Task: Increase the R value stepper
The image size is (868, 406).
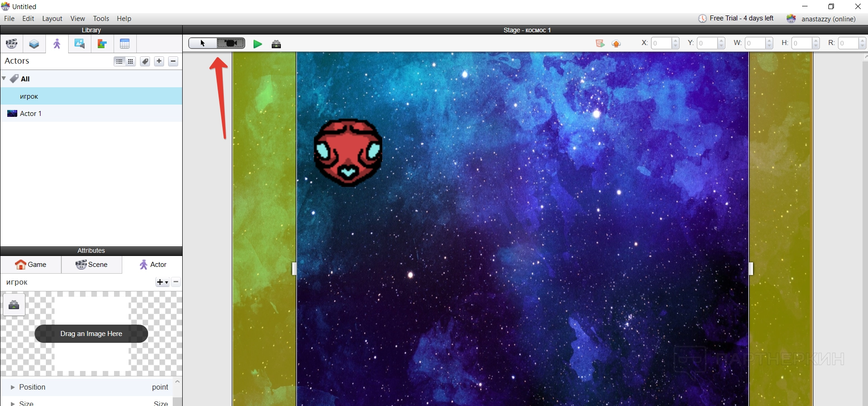Action: [863, 40]
